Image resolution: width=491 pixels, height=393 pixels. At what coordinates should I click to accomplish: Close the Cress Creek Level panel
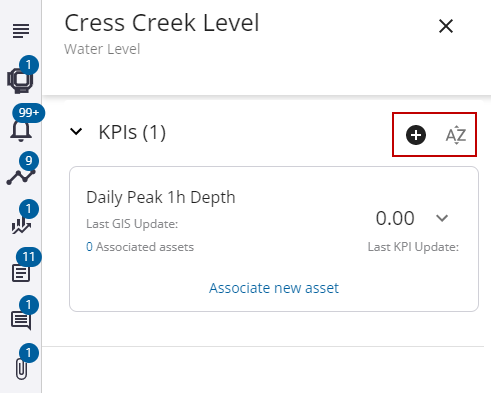point(446,26)
